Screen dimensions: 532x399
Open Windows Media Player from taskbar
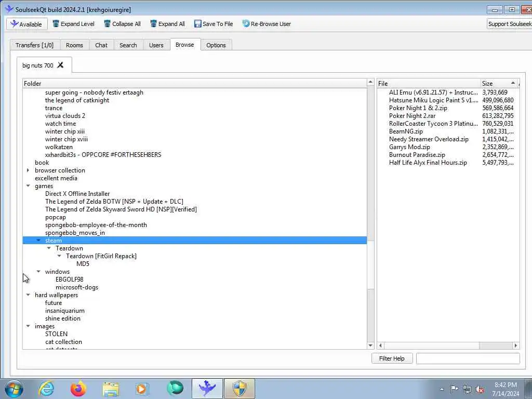pos(141,389)
